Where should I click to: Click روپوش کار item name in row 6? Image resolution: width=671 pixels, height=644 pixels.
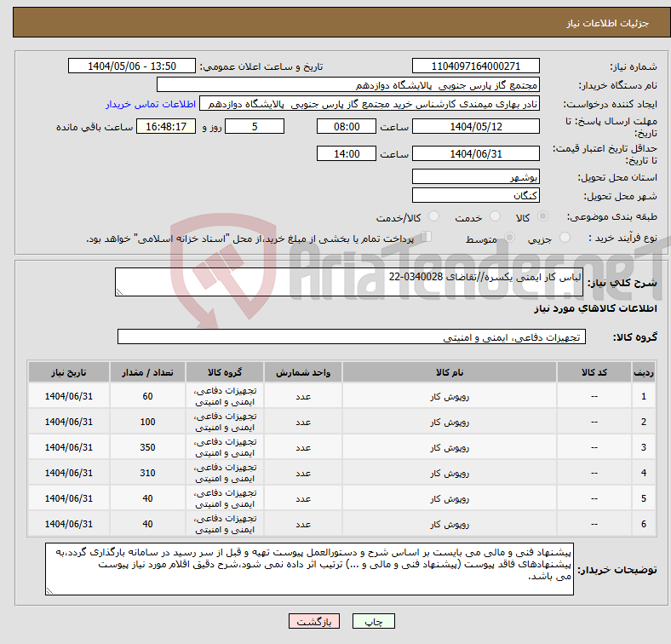[450, 524]
